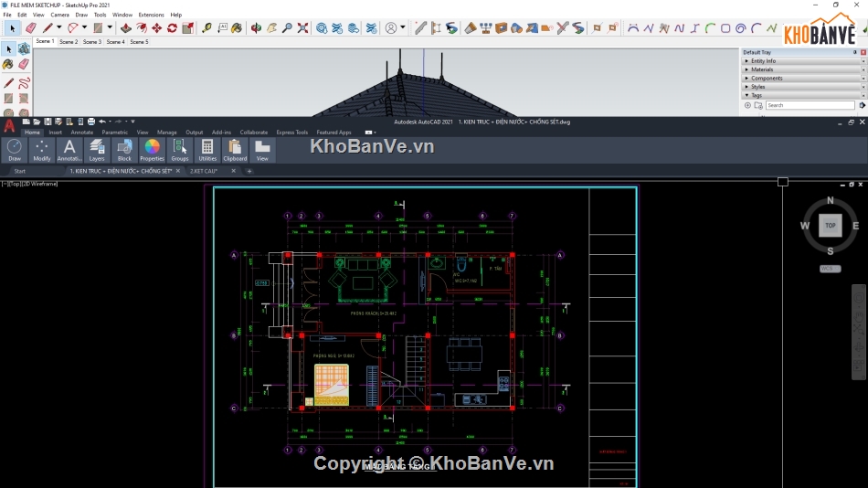The image size is (868, 488).
Task: Open the AutoCAD Modify panel
Action: [41, 150]
